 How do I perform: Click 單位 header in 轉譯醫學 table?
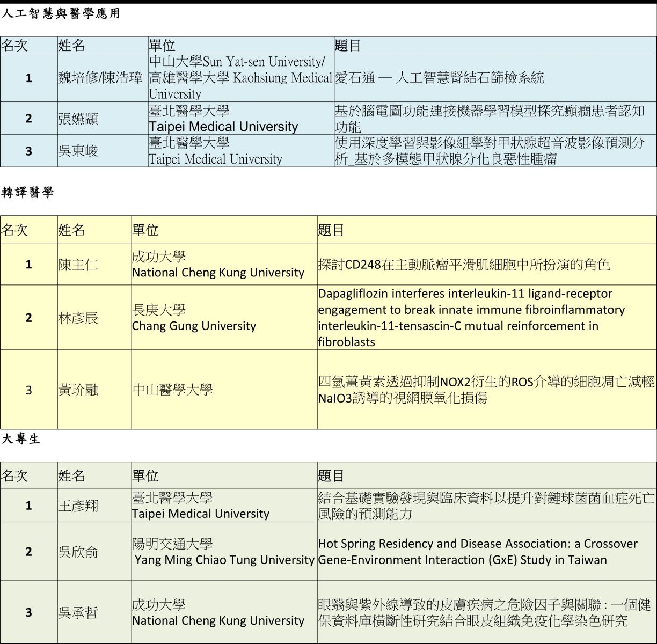coord(145,230)
